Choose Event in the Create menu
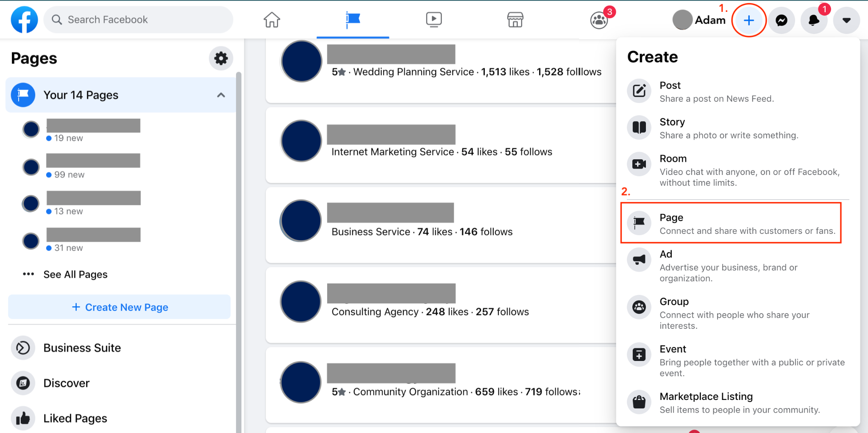The width and height of the screenshot is (868, 433). pyautogui.click(x=738, y=361)
